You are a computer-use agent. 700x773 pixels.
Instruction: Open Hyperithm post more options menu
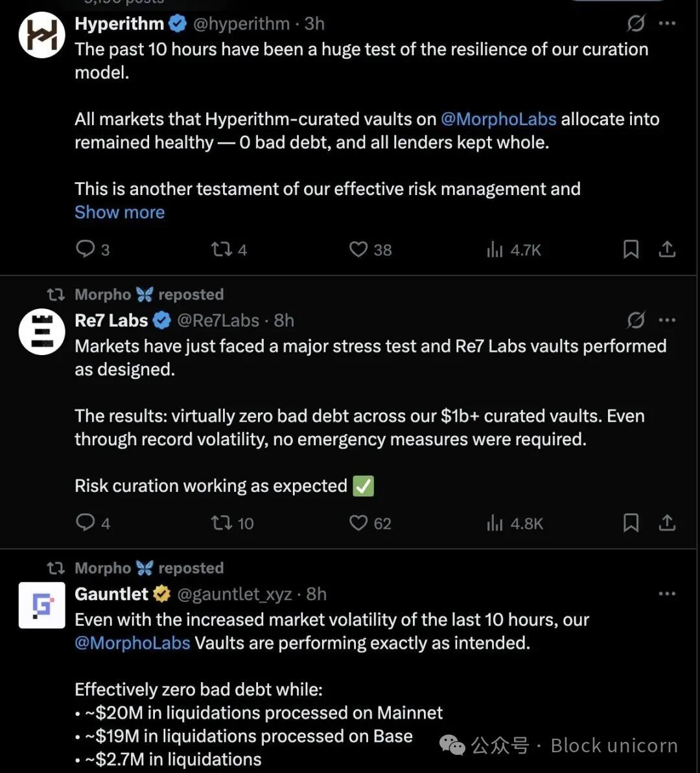tap(667, 24)
